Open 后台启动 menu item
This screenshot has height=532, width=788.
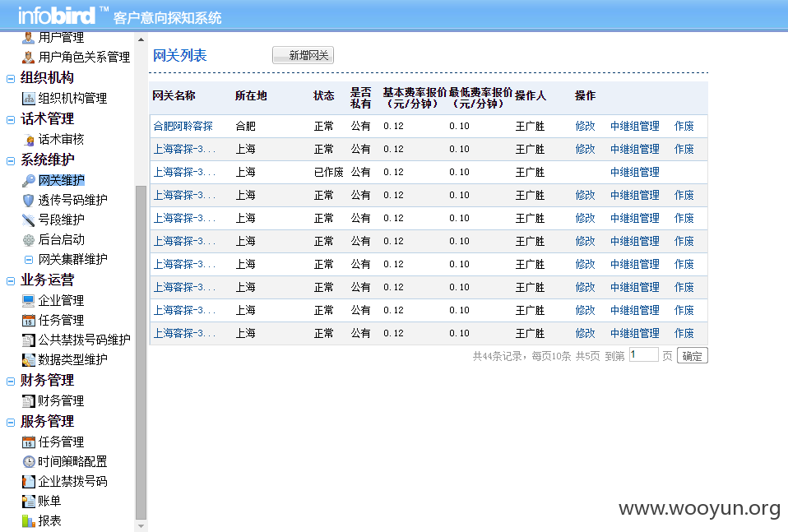point(62,240)
